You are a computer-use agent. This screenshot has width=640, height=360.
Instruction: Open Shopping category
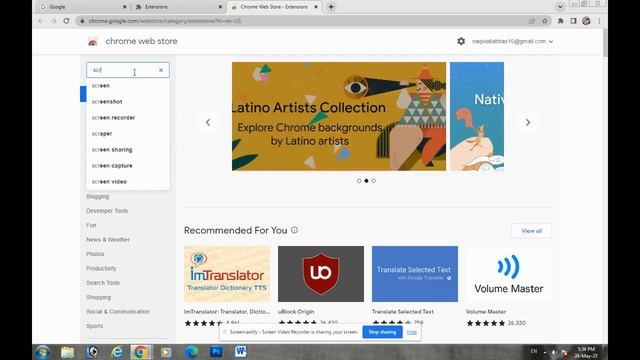[x=98, y=297]
